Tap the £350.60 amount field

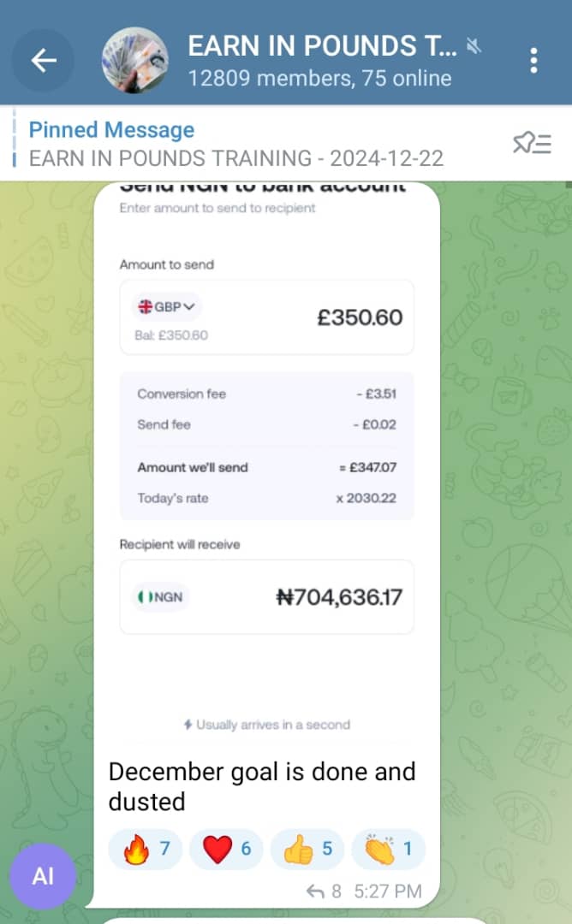(359, 317)
